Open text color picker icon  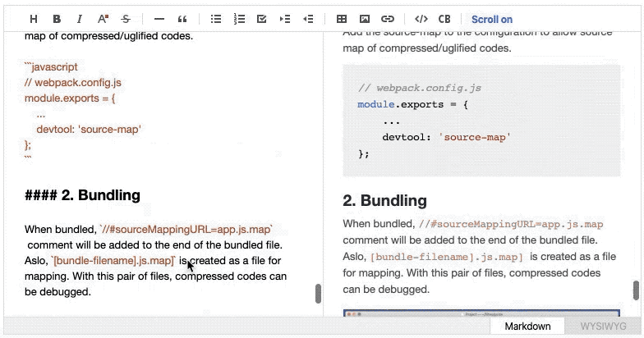pyautogui.click(x=103, y=19)
